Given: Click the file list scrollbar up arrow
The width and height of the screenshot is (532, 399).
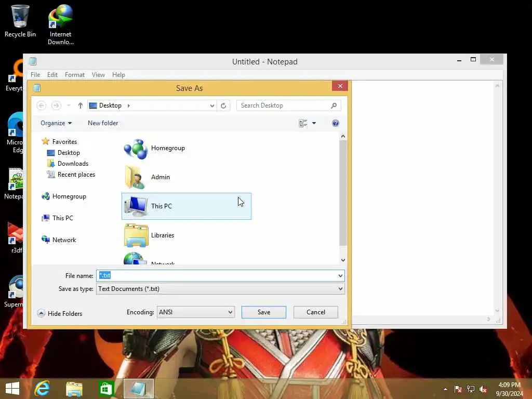Looking at the screenshot, I should [343, 137].
